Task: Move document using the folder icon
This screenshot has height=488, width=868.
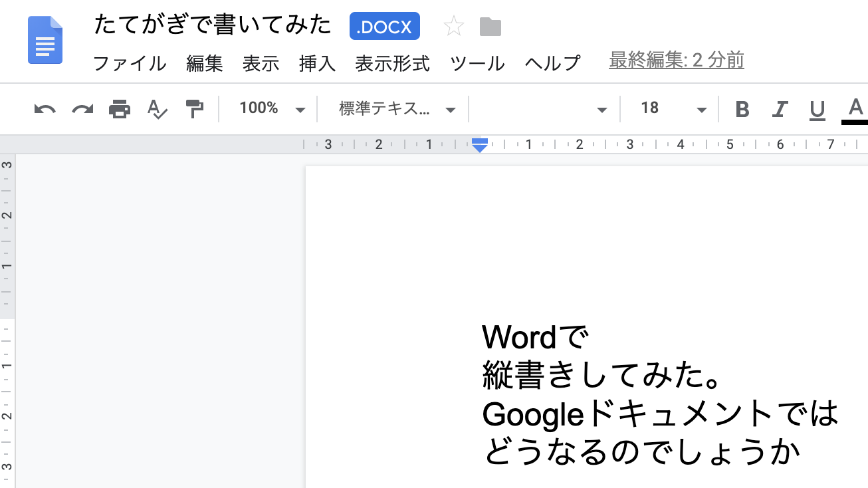Action: [490, 27]
